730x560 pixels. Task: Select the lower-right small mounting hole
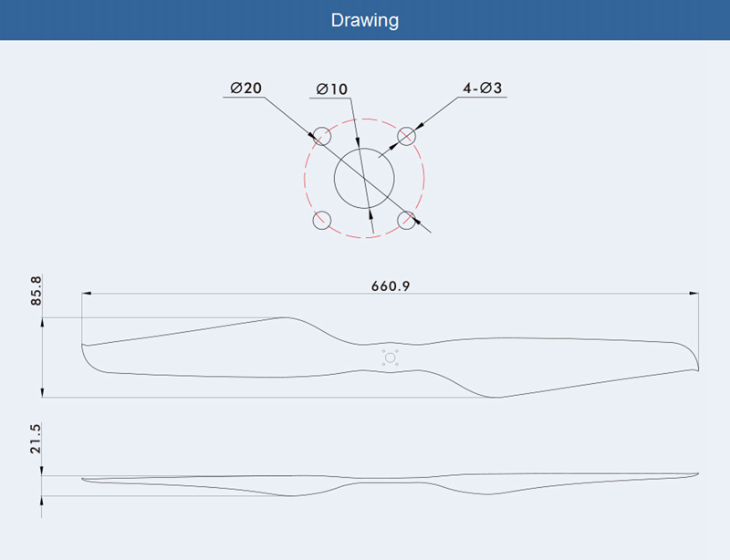(406, 219)
